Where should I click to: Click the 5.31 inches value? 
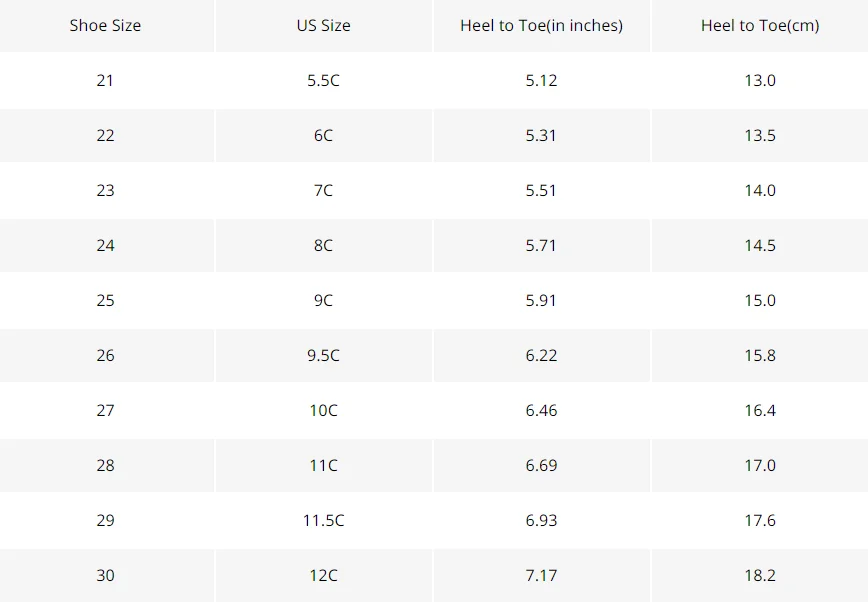click(541, 135)
